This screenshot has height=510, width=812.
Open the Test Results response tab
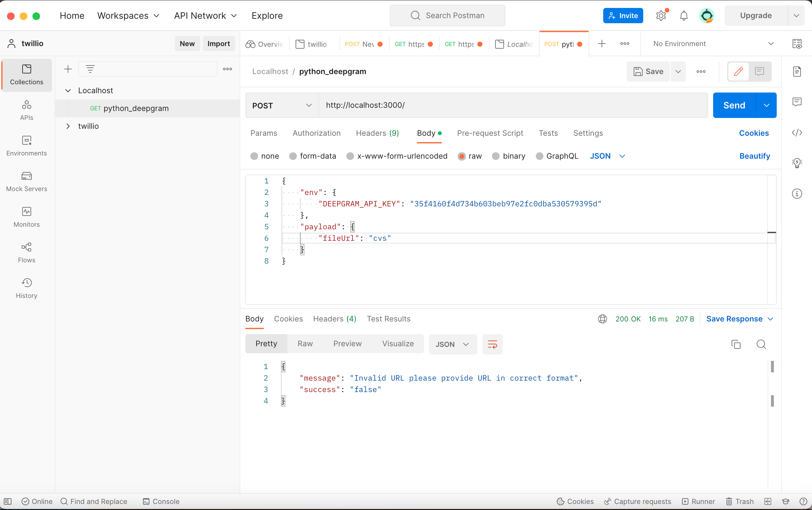pos(388,319)
